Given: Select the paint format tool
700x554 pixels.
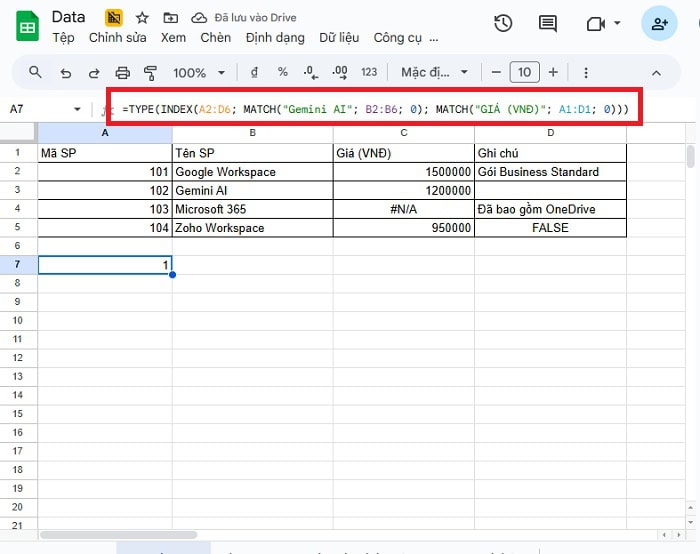Looking at the screenshot, I should coord(151,72).
